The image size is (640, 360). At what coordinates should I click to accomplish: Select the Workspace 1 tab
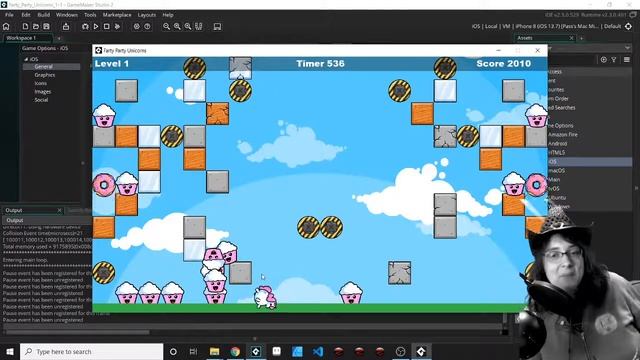click(28, 38)
